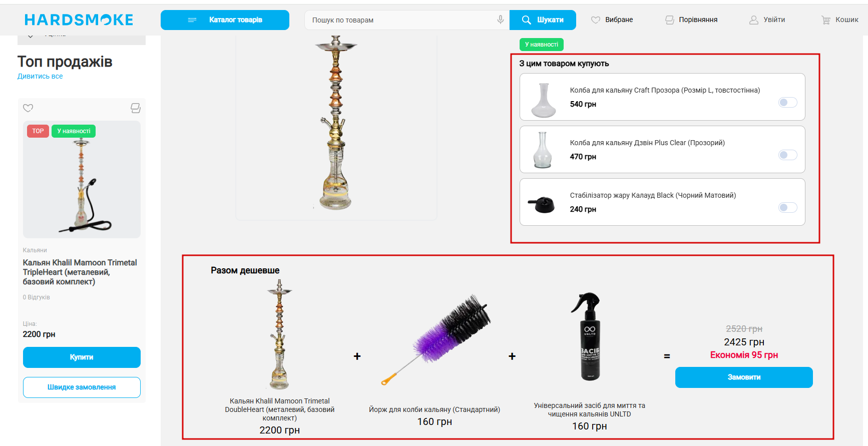Add top-seller hookah to comparison icon
Image resolution: width=868 pixels, height=446 pixels.
(136, 108)
